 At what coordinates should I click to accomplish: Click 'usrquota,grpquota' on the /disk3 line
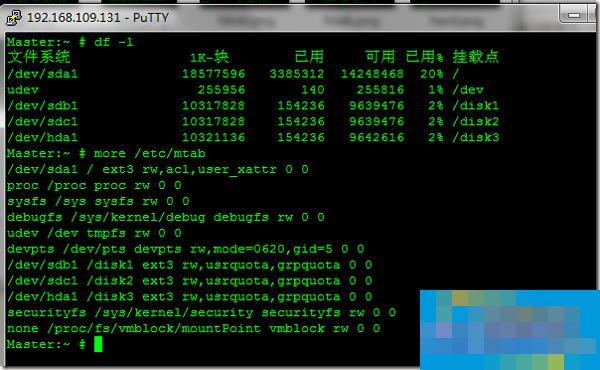tap(273, 297)
